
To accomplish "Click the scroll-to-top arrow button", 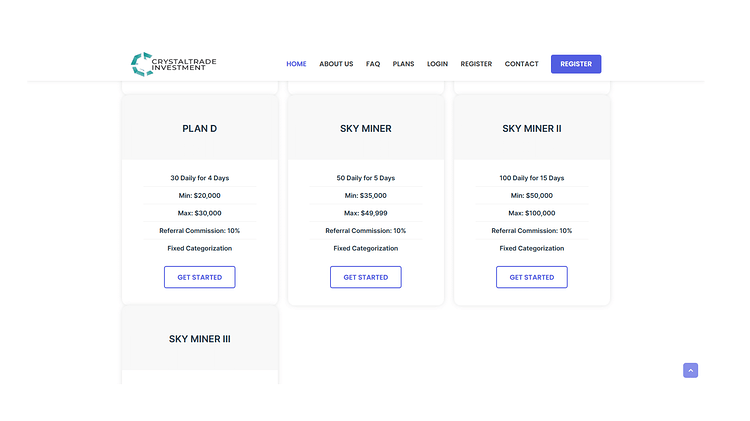I will point(690,370).
